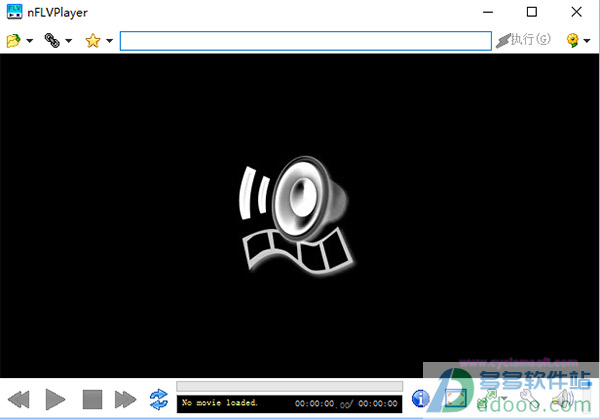This screenshot has height=419, width=600.
Task: Expand the resize arrows dropdown
Action: coord(504,399)
